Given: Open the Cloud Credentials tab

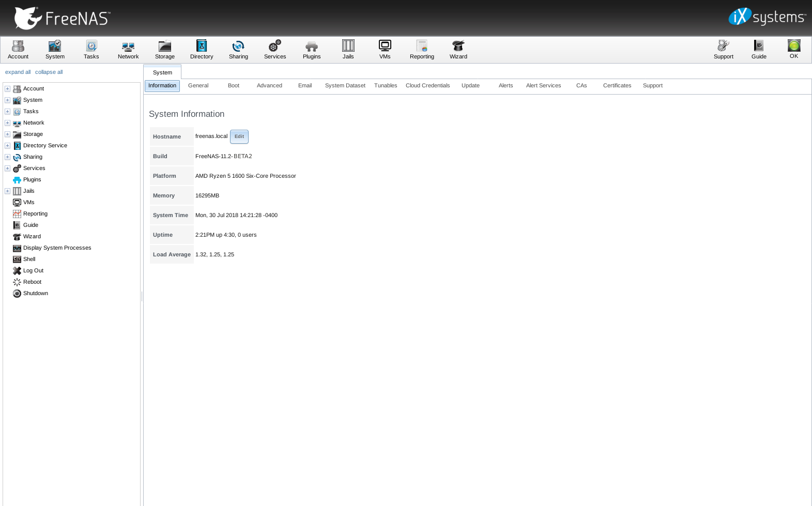Looking at the screenshot, I should point(427,86).
